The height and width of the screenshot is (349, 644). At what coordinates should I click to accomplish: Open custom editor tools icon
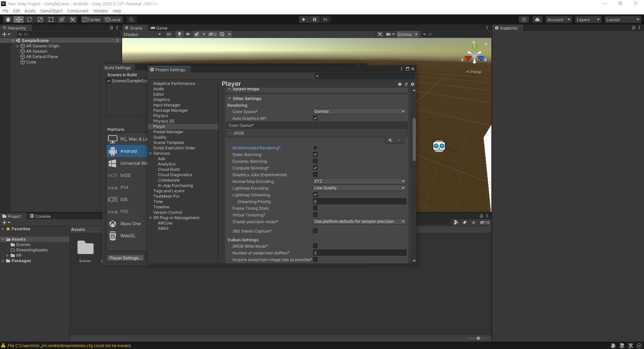coord(72,19)
